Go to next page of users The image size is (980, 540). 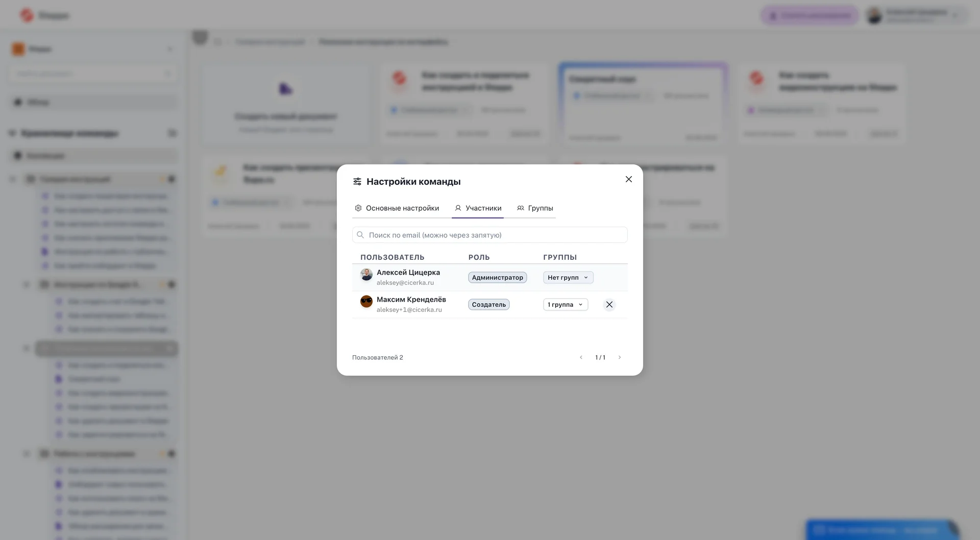pos(620,357)
